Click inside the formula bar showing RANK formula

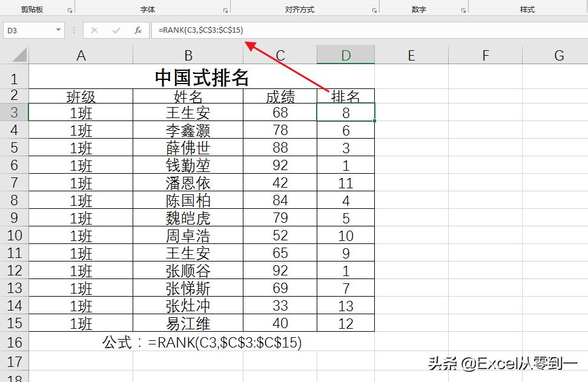[x=212, y=29]
